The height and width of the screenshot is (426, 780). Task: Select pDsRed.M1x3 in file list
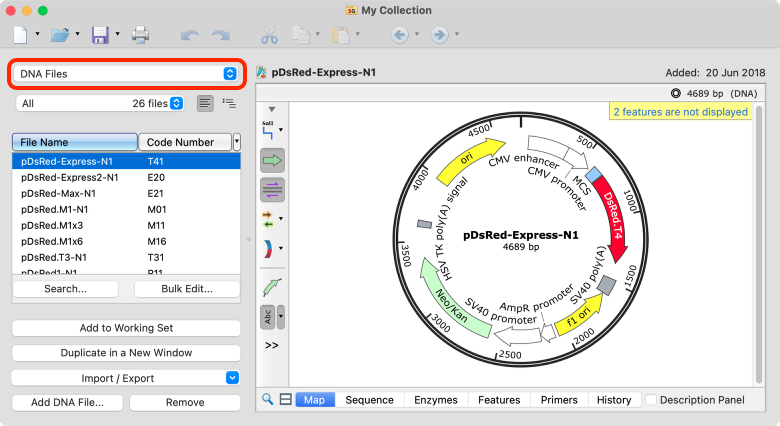tap(126, 225)
